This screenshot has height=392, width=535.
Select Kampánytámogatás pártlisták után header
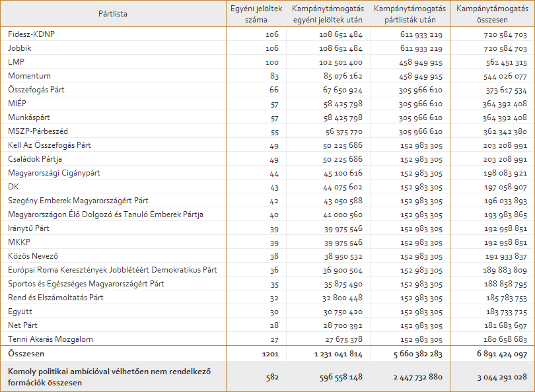pos(410,14)
